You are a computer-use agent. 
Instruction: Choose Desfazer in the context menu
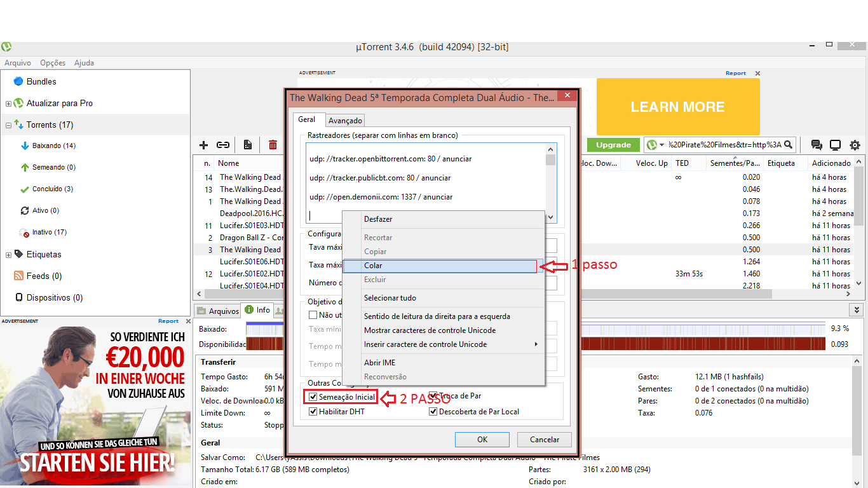(444, 219)
